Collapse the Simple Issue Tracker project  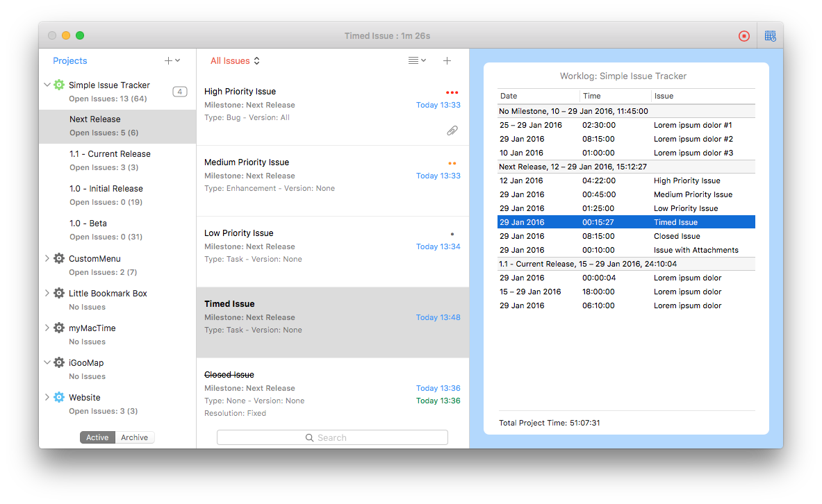tap(47, 85)
